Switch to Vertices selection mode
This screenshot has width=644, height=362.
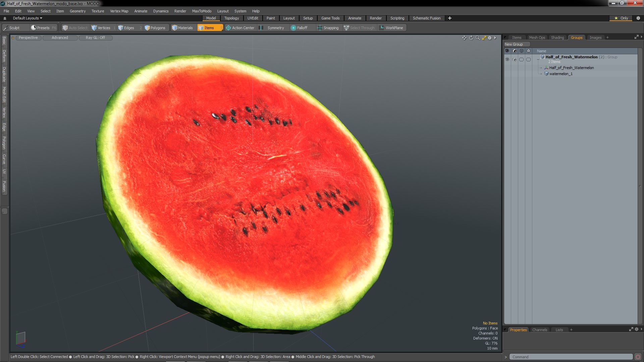[x=103, y=28]
